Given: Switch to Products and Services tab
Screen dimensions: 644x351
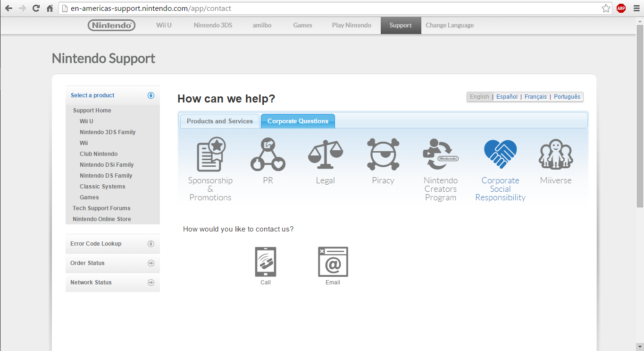Looking at the screenshot, I should (220, 121).
